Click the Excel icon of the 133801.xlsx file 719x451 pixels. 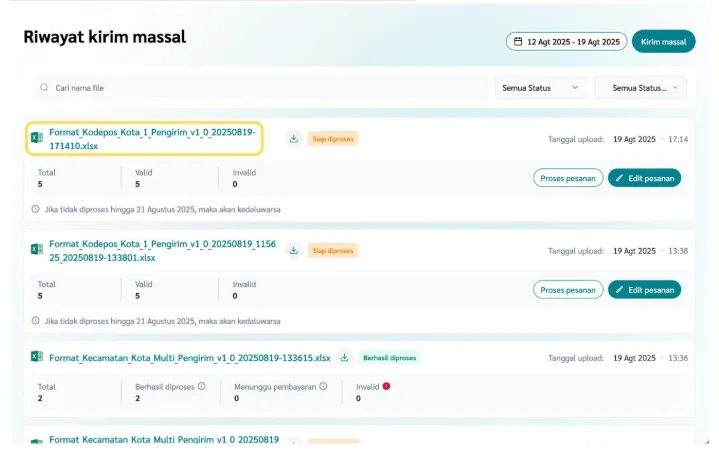pos(37,250)
